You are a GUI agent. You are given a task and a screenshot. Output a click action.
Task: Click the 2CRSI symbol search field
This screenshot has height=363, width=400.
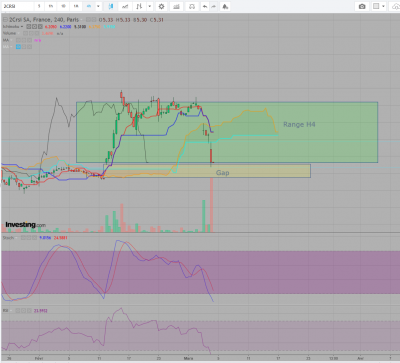(x=17, y=6)
